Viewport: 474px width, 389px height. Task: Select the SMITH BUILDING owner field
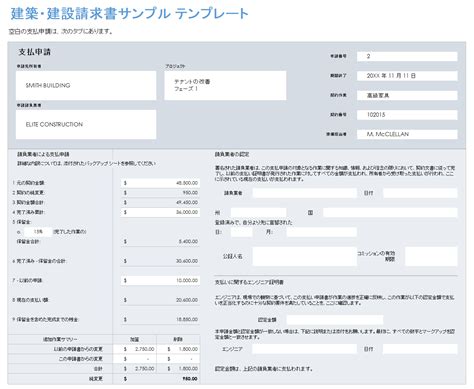(x=86, y=85)
